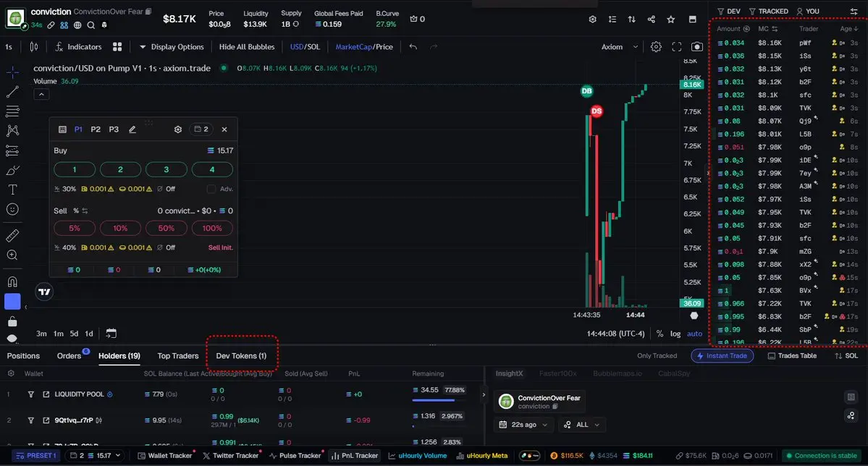Open 9Qtivq...r7rP wallet external link
868x466 pixels.
(46, 420)
